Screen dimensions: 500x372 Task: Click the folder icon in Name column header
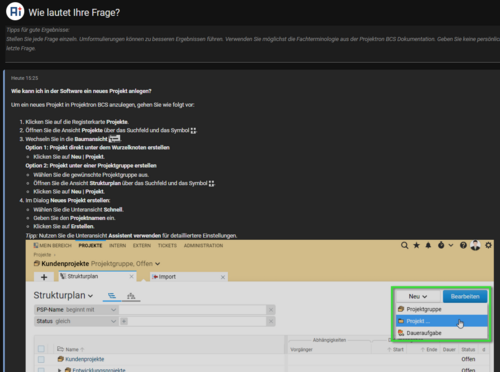pyautogui.click(x=60, y=349)
